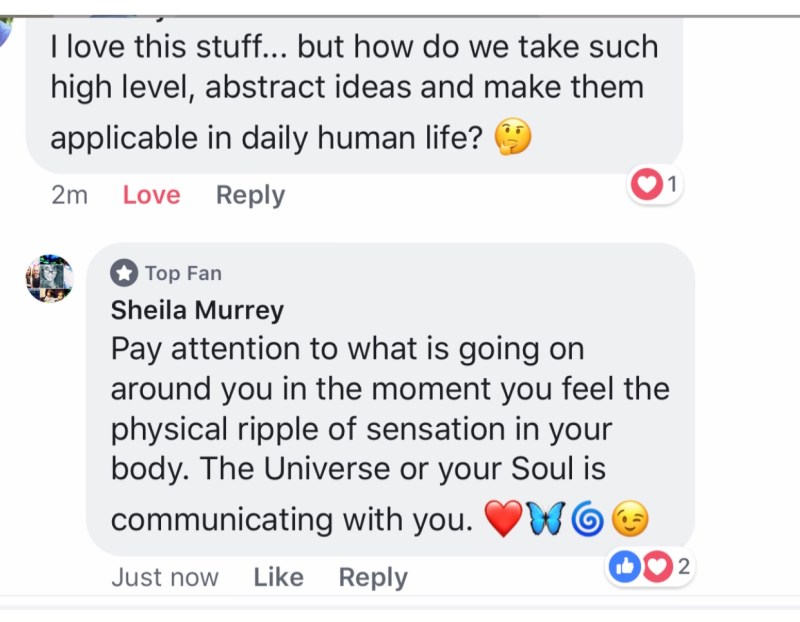800x622 pixels.
Task: Click the blue butterfly emoji
Action: (x=547, y=519)
